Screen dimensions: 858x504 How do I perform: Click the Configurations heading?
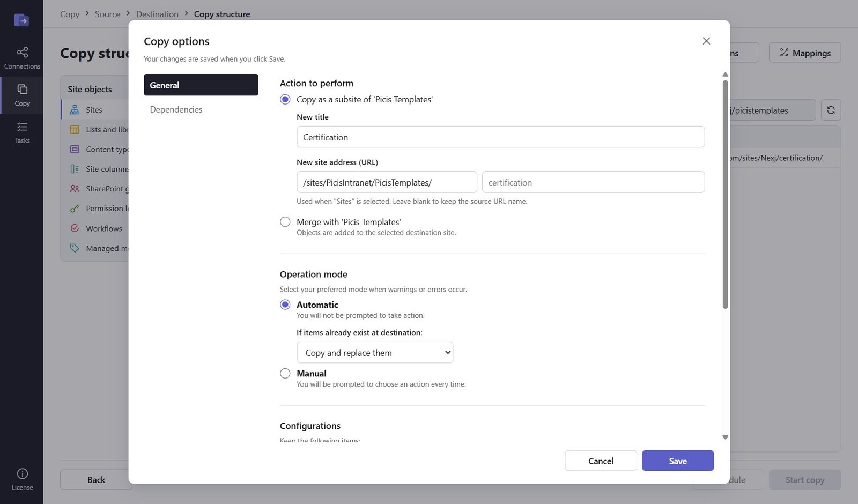point(310,426)
